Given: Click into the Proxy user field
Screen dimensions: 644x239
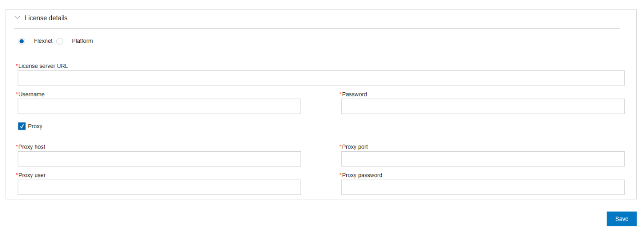Looking at the screenshot, I should point(159,187).
